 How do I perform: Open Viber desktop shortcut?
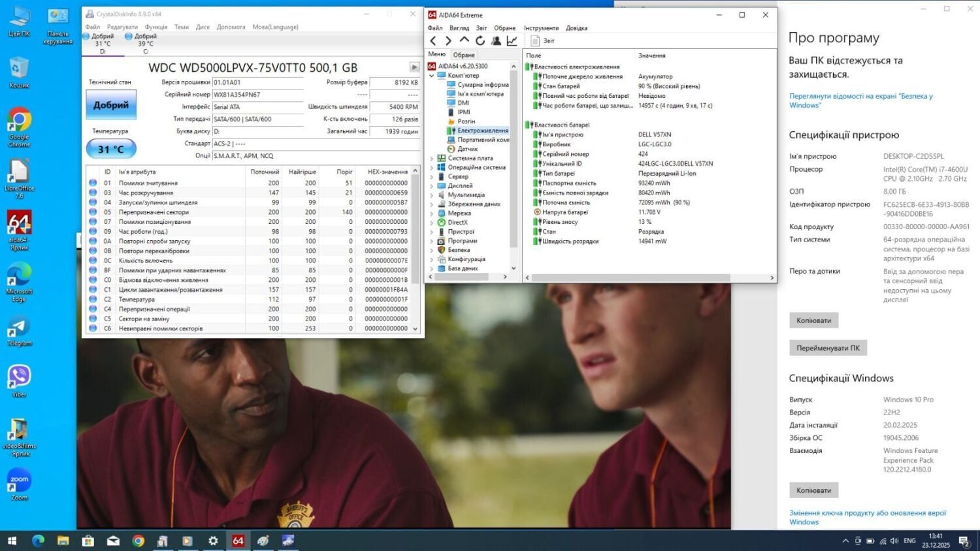[x=19, y=381]
